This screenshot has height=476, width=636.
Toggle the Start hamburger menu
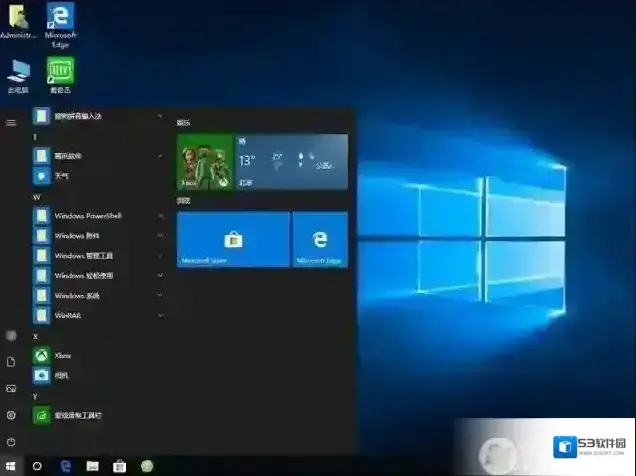11,122
